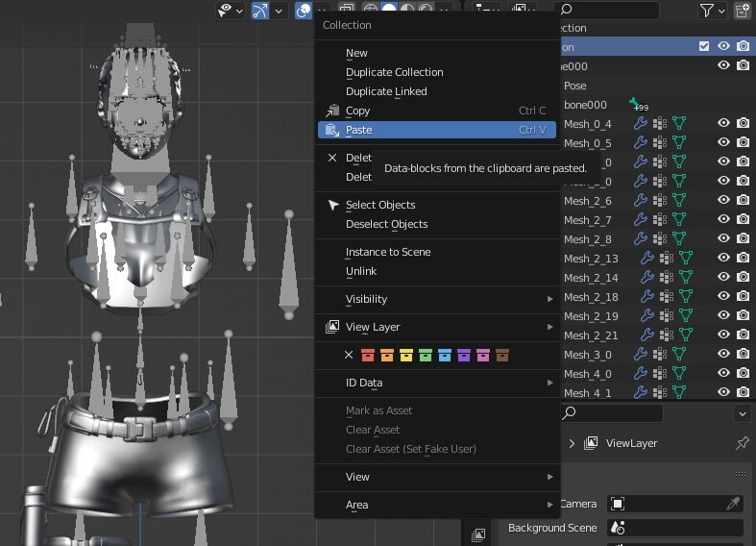Screen dimensions: 756x546
Task: Hide Mesh_2_8 with its eye icon
Action: [723, 238]
